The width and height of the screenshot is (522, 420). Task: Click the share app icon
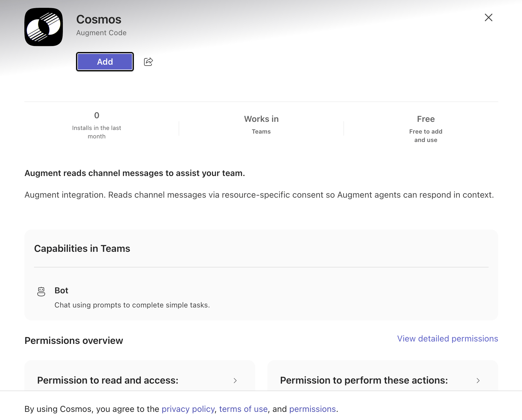tap(148, 62)
